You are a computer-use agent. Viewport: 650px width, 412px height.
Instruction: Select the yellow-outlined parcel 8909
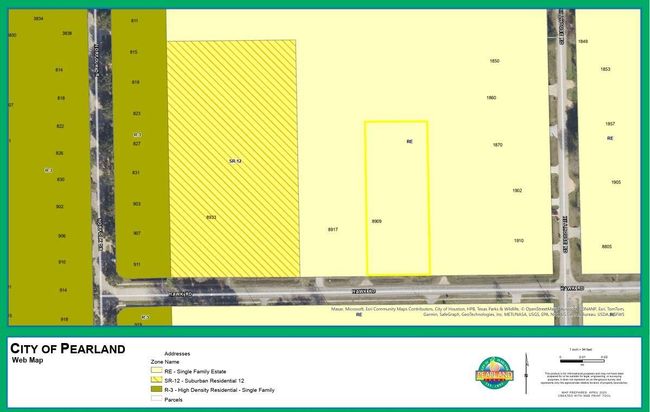[x=396, y=198]
